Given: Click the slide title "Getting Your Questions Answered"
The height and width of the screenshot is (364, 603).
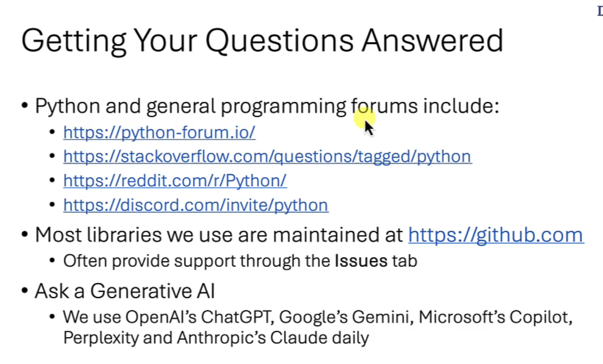Looking at the screenshot, I should (x=262, y=40).
